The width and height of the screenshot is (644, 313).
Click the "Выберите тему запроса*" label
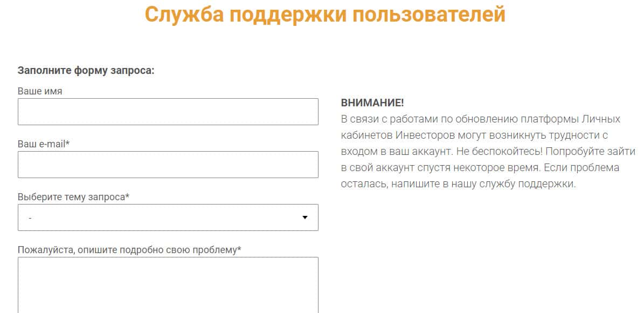pyautogui.click(x=74, y=197)
